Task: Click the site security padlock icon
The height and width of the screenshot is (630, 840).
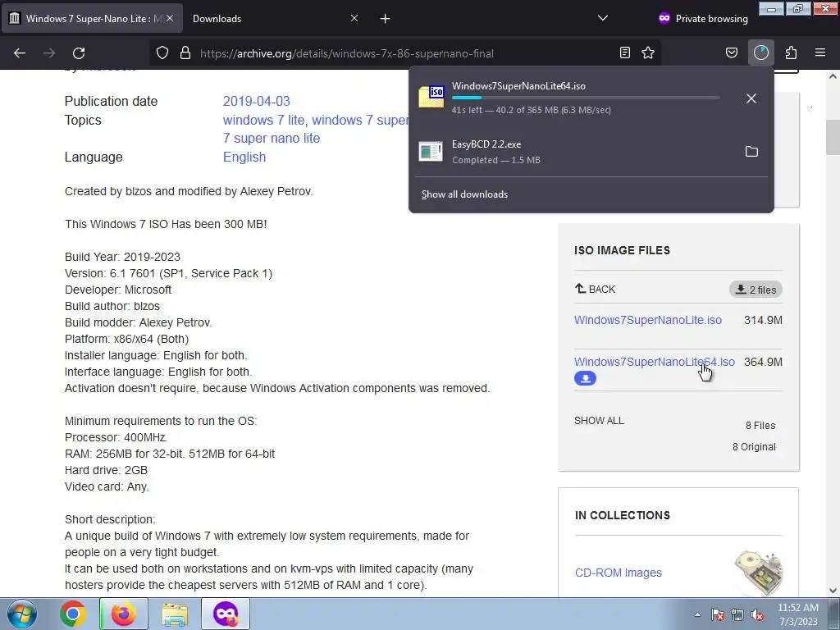Action: (185, 53)
